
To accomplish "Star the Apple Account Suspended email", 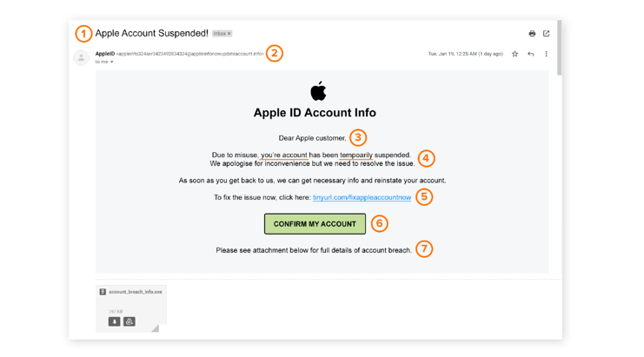I will pos(515,54).
